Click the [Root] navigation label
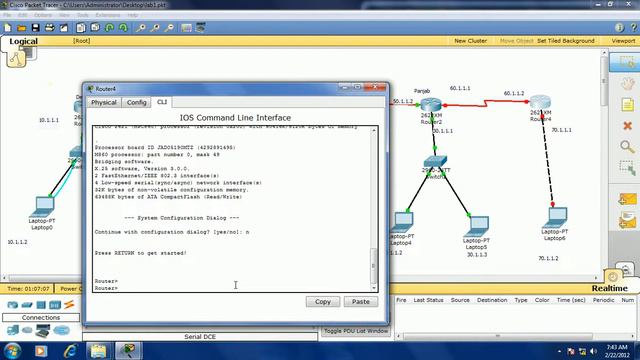This screenshot has width=640, height=360. (x=82, y=41)
